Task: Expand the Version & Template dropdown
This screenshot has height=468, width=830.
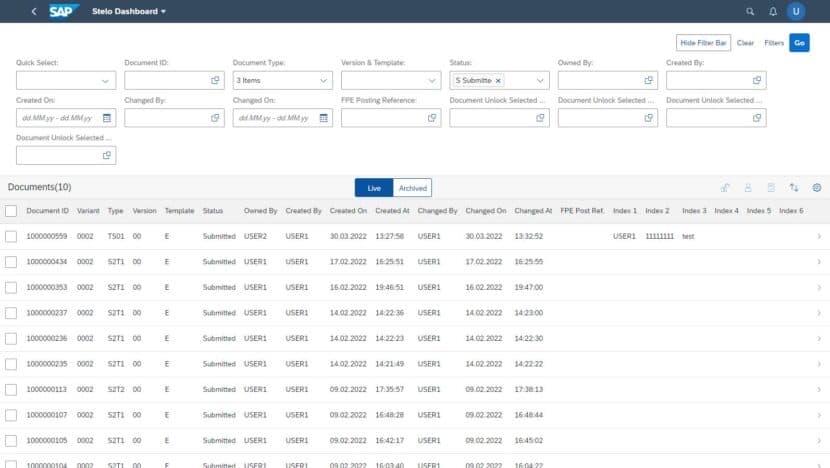Action: 391,80
